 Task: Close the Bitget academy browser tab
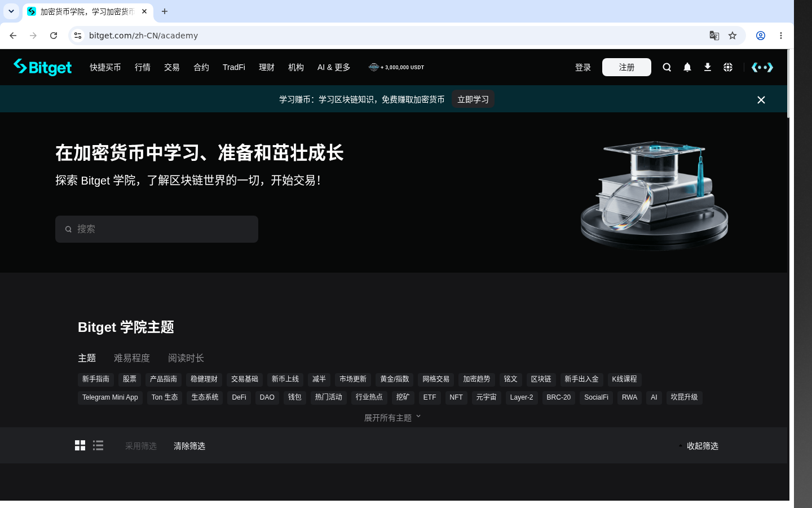[x=144, y=11]
